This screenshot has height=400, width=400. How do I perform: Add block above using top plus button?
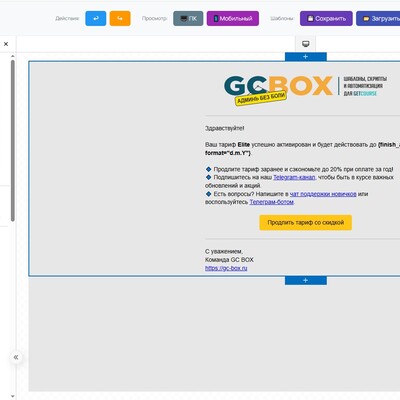coord(306,57)
